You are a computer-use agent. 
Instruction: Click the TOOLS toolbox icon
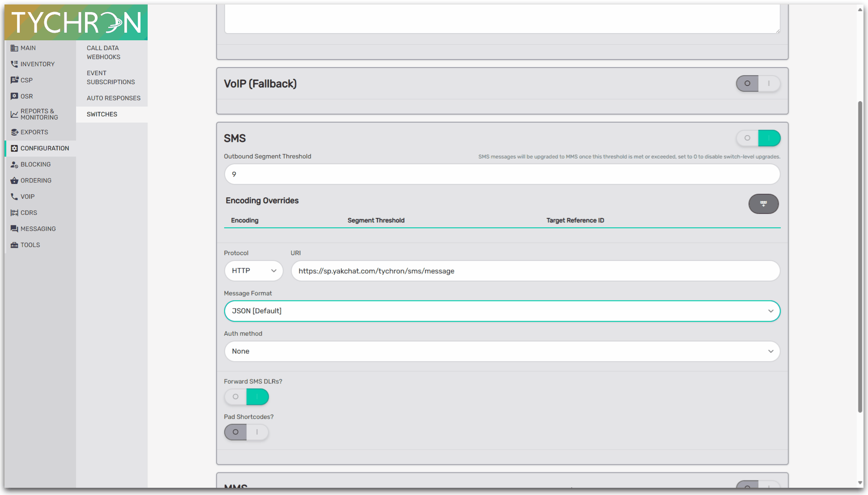pos(14,245)
